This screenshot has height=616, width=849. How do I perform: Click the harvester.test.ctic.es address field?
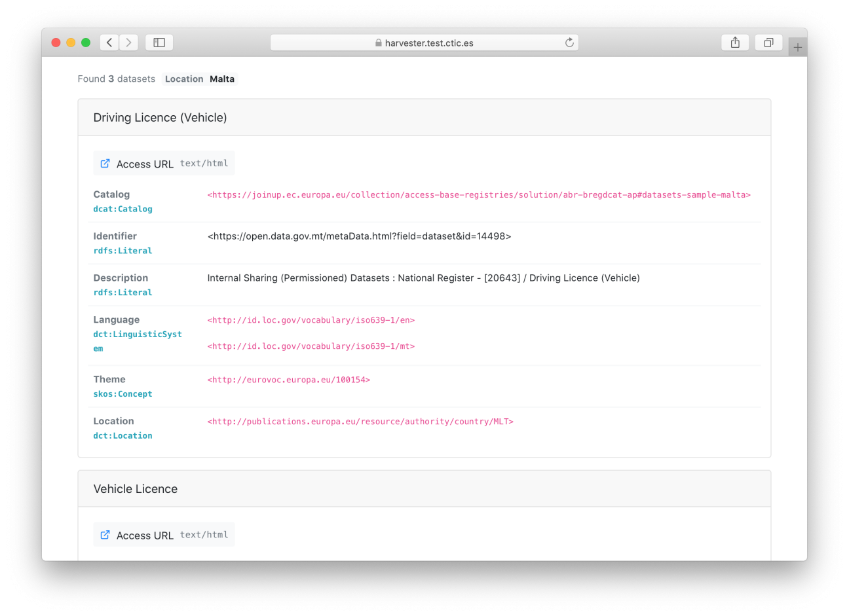424,43
